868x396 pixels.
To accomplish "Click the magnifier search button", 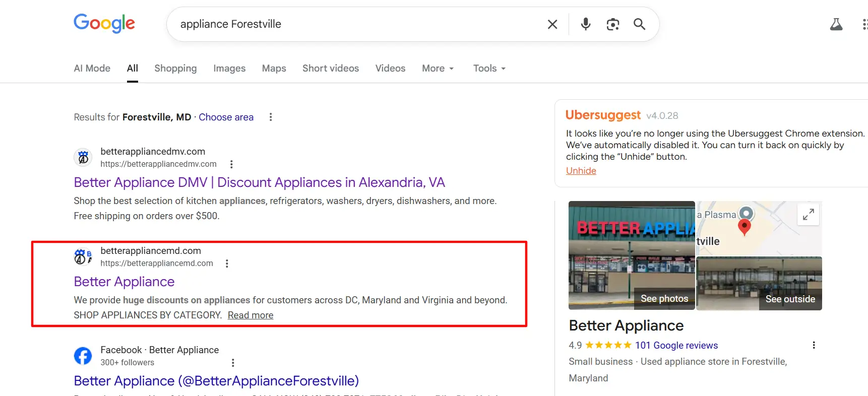I will pos(639,24).
